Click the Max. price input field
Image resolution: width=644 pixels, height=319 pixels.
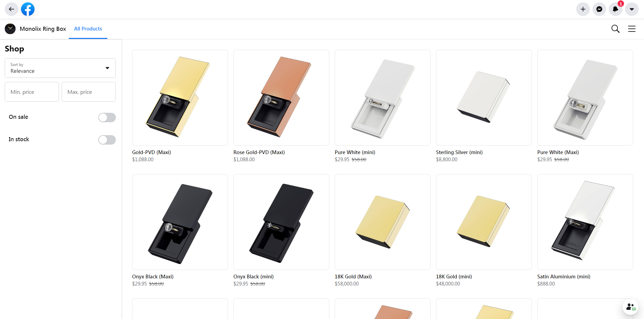click(89, 92)
